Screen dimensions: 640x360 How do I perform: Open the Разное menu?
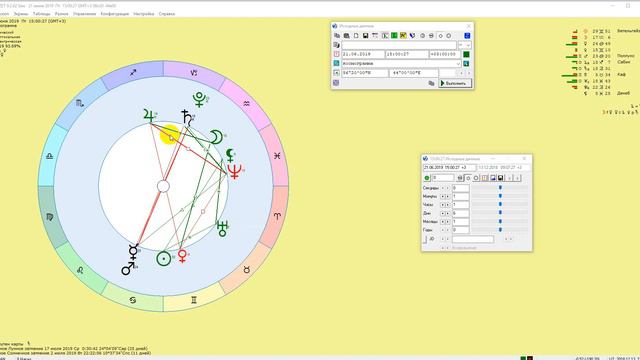(62, 14)
